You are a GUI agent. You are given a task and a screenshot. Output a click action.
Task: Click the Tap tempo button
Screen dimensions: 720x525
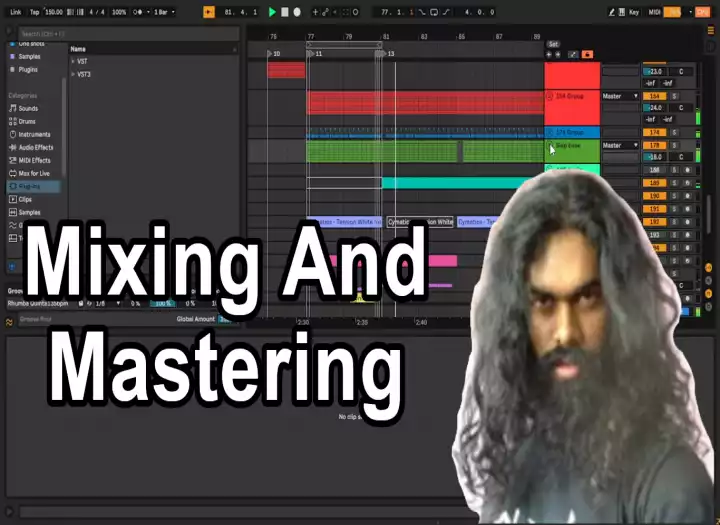tap(34, 12)
